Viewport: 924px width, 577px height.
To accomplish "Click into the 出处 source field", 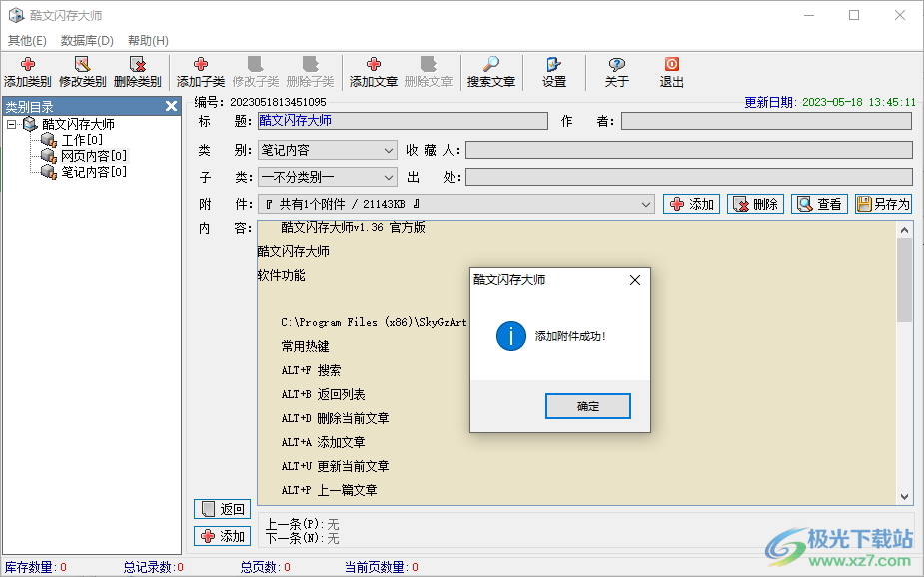I will 689,177.
